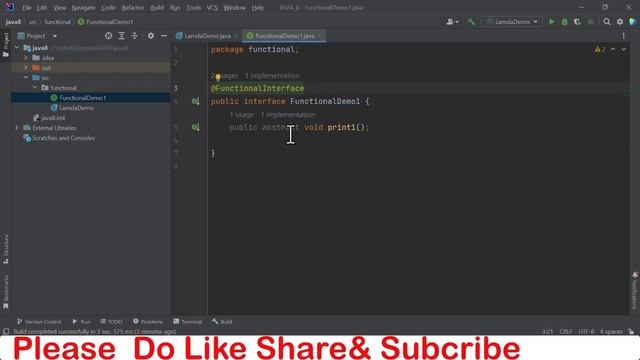Place cursor on print1 method name
The height and width of the screenshot is (360, 640).
(x=341, y=127)
